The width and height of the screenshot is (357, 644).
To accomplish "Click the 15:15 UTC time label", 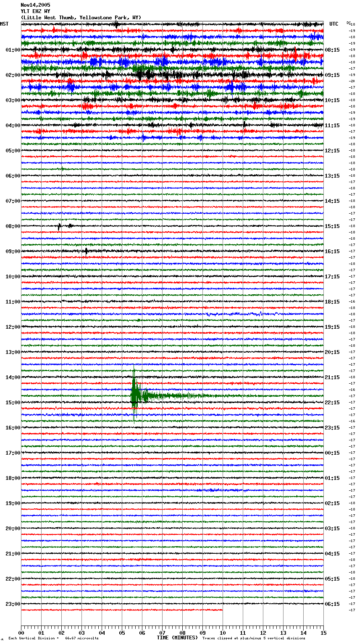I will tap(332, 226).
